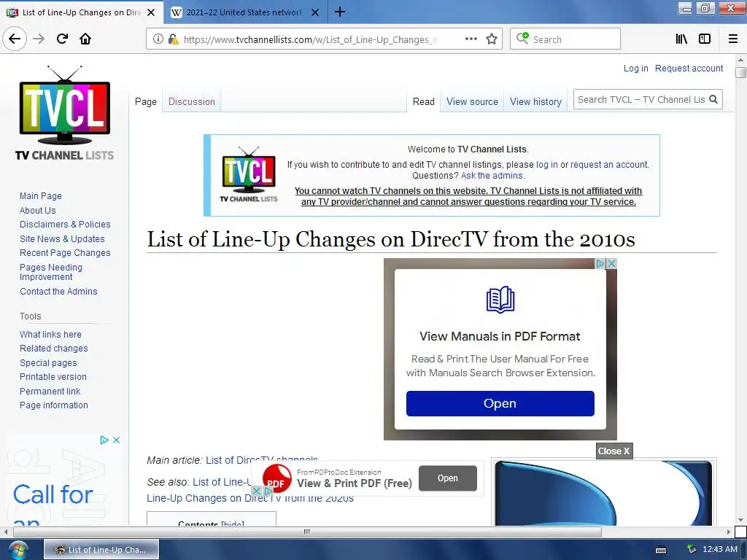Click the taskbar clock showing 12:43 AM
Image resolution: width=747 pixels, height=560 pixels.
click(x=720, y=550)
